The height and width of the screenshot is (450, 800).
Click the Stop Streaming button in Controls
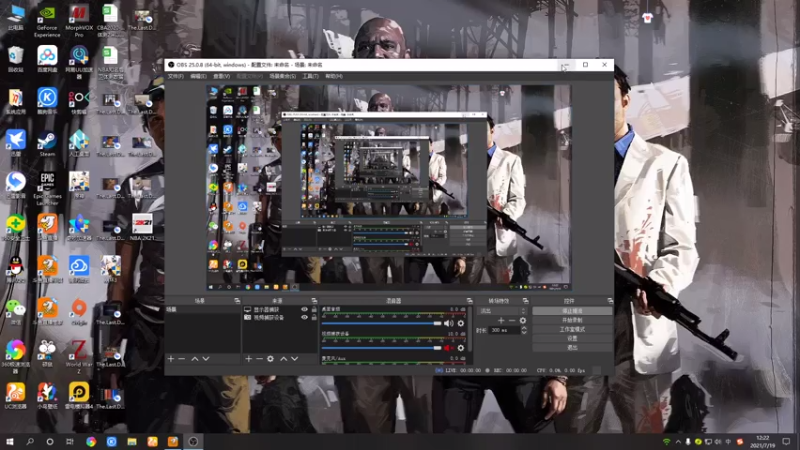[x=572, y=311]
